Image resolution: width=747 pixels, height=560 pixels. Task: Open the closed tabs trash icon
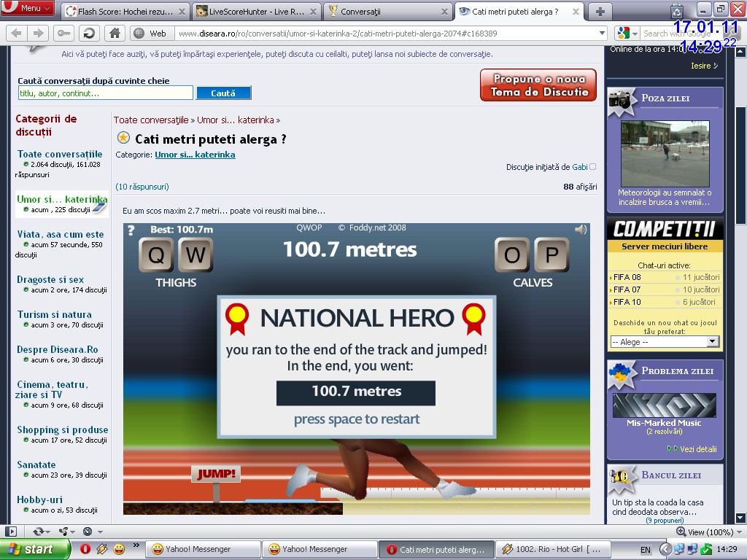coord(677,10)
